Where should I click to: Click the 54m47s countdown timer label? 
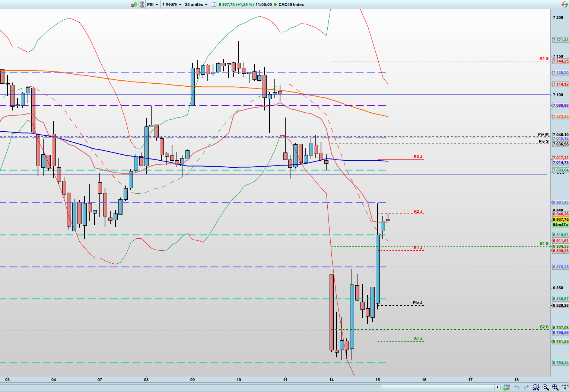560,225
